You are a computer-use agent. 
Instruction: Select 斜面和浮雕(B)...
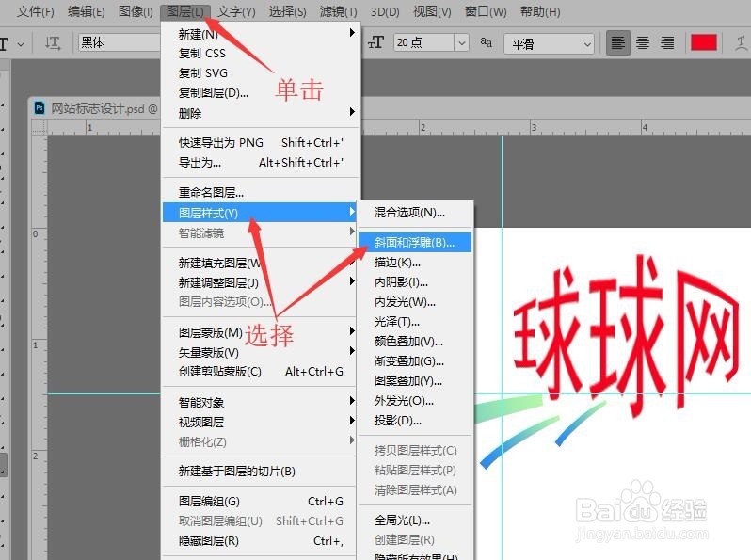[415, 243]
